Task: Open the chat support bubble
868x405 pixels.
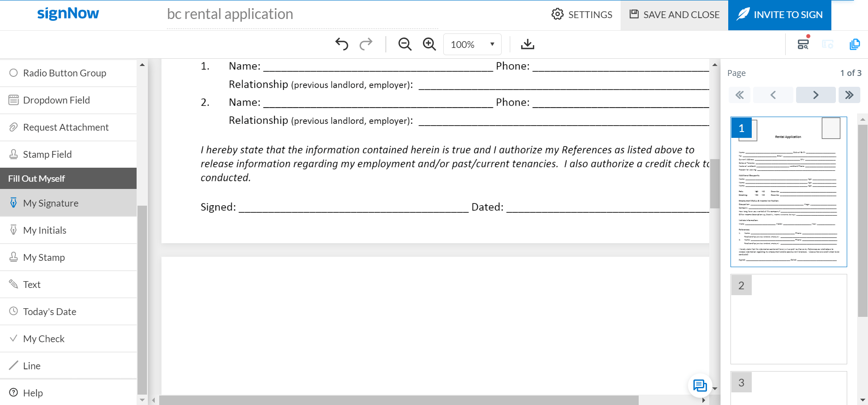Action: click(x=700, y=386)
